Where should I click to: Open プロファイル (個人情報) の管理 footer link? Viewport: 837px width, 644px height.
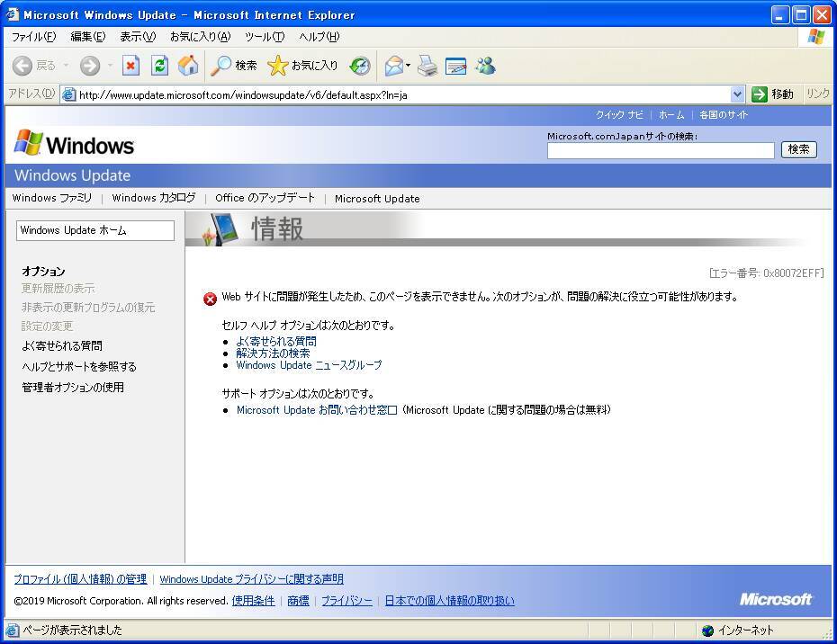point(80,579)
